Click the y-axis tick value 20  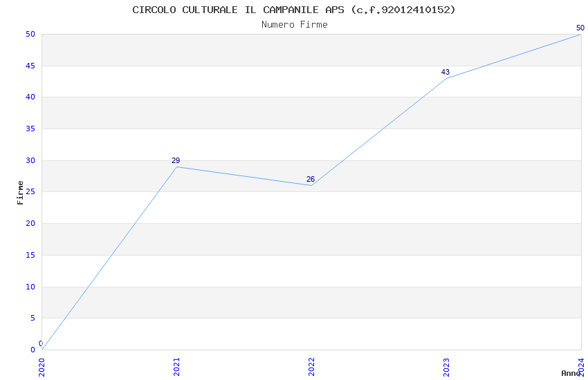[30, 223]
